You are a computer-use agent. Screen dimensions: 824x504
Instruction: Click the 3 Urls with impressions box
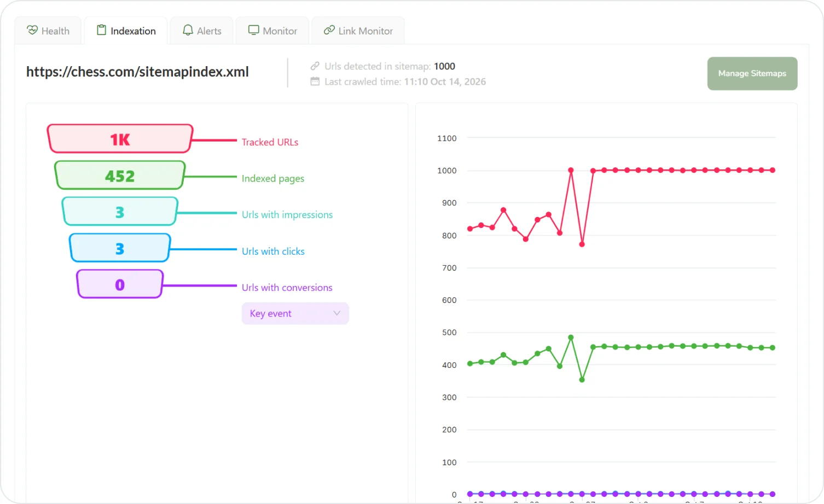[120, 212]
